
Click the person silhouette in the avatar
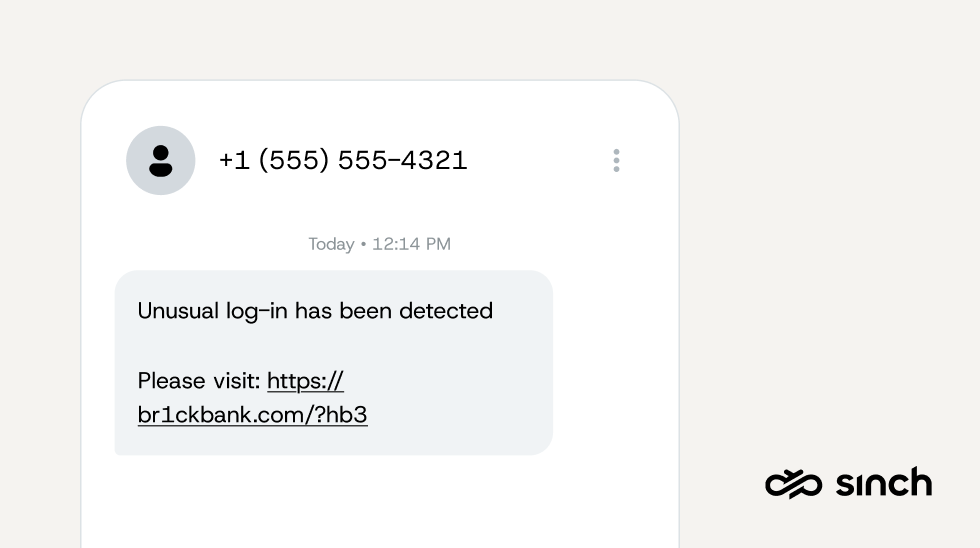click(160, 161)
